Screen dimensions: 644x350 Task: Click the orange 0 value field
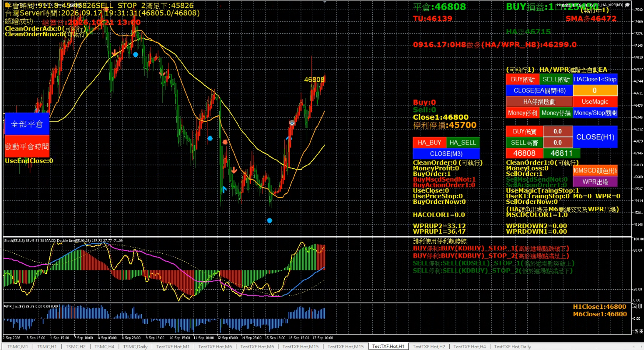[x=595, y=91]
